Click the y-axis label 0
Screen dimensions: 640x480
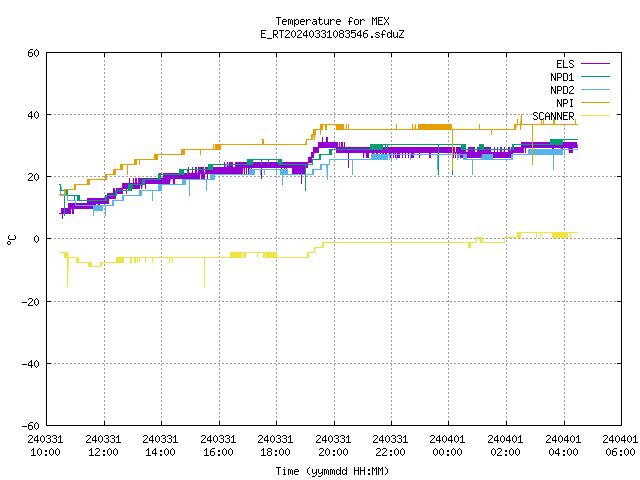pyautogui.click(x=37, y=239)
